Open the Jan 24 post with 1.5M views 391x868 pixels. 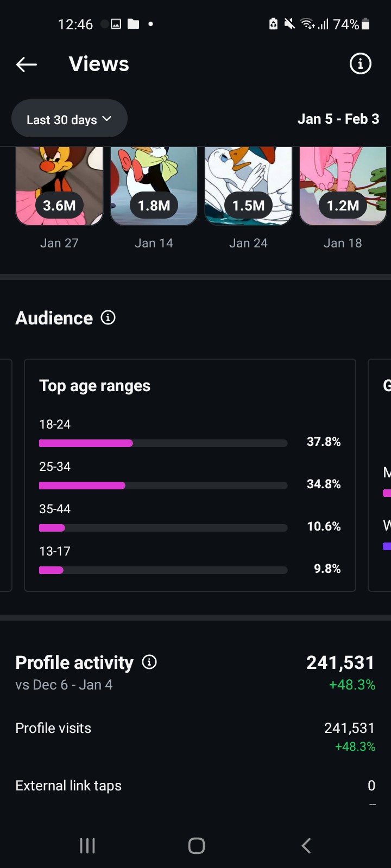point(248,186)
